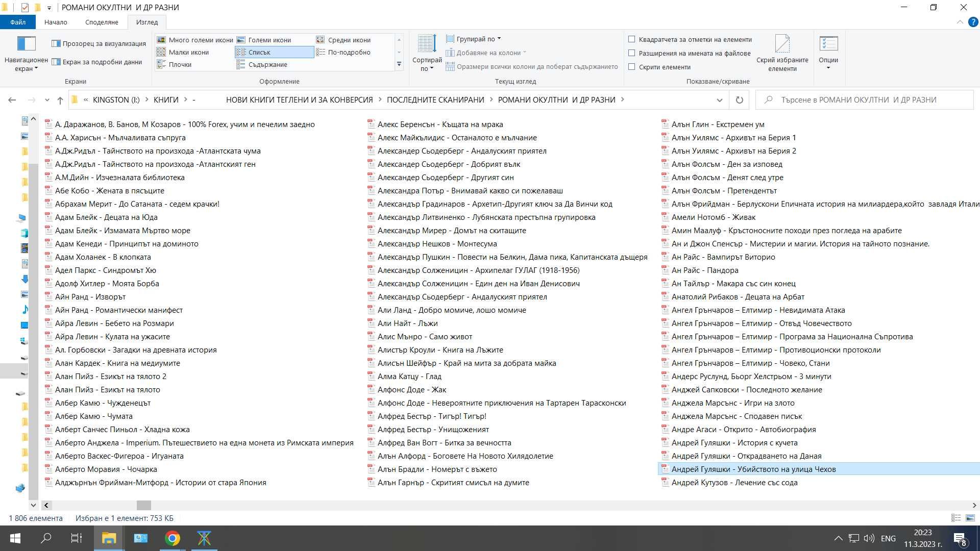Open the Споделяне ribbon tab

(102, 22)
